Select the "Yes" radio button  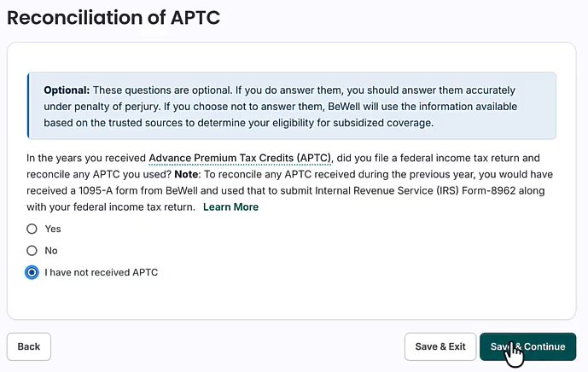(x=32, y=229)
